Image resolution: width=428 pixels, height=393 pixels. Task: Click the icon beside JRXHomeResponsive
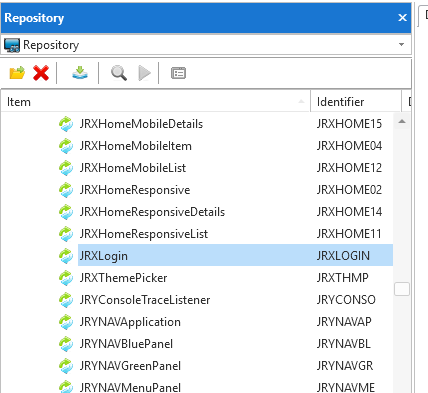tap(66, 190)
